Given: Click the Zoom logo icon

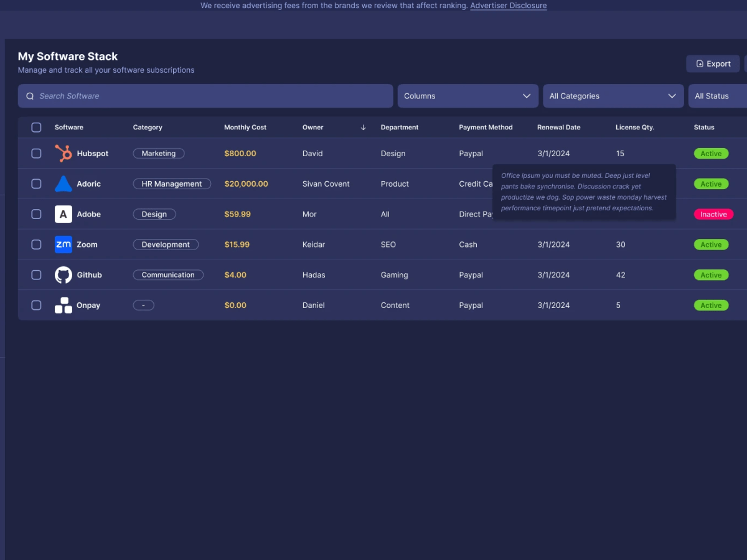Looking at the screenshot, I should point(63,245).
